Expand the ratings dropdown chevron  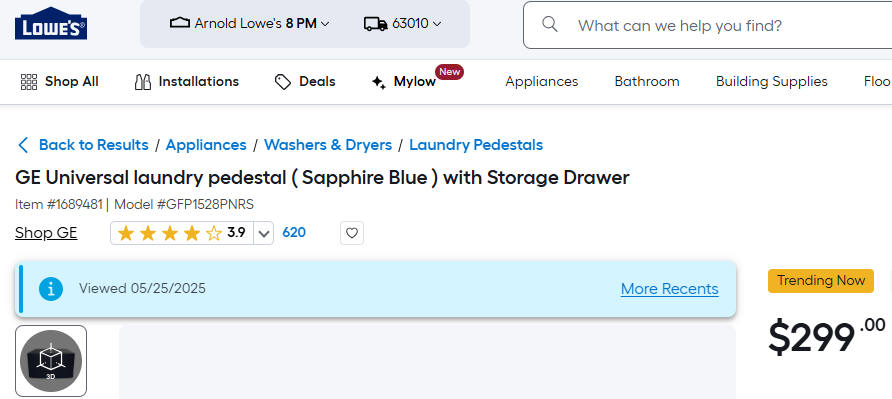[x=263, y=233]
